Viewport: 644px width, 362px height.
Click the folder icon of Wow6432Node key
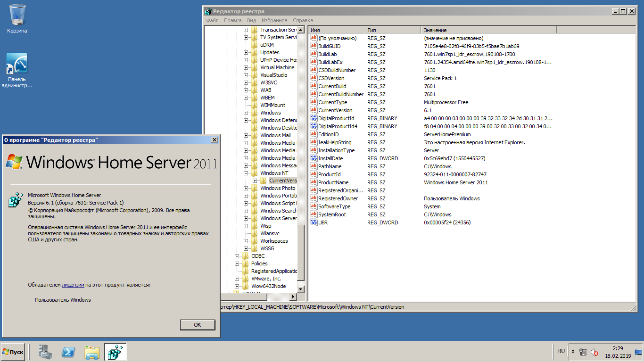pos(246,286)
